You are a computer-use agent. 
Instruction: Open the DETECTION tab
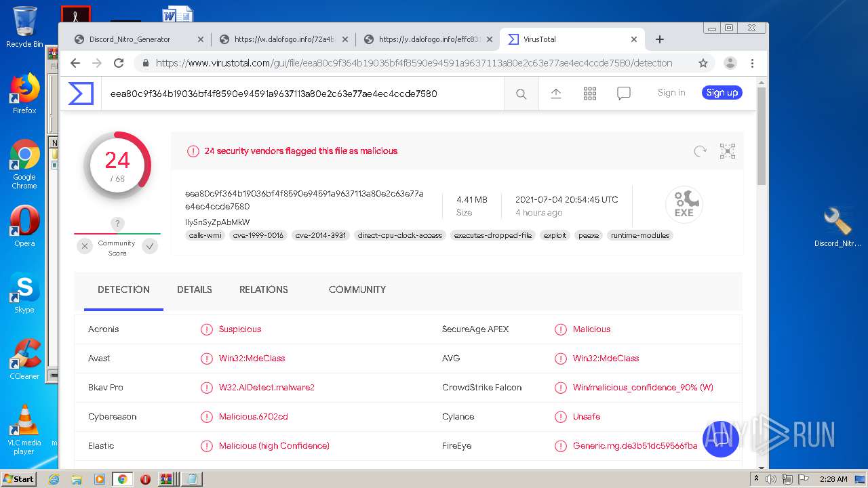pos(123,289)
